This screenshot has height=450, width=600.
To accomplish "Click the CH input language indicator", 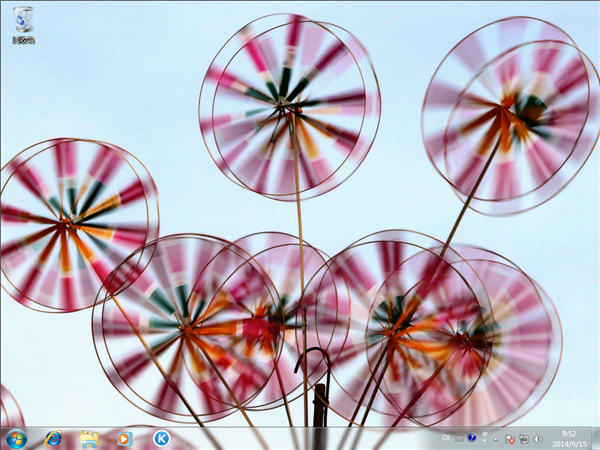I will 446,438.
